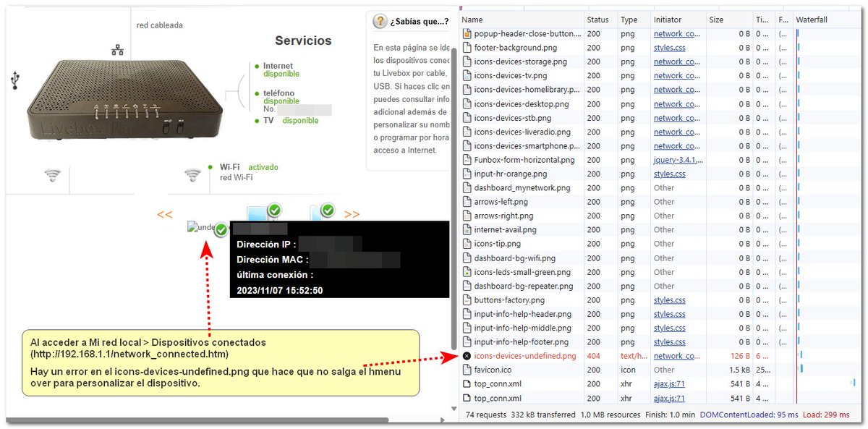Select the arrows-right.png request name
Screen dimensions: 868x429
point(503,216)
